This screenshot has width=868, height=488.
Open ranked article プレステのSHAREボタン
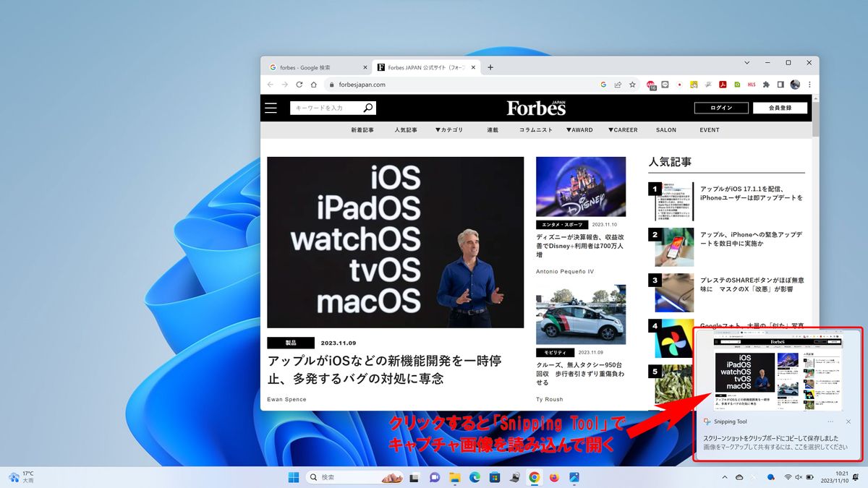(752, 284)
